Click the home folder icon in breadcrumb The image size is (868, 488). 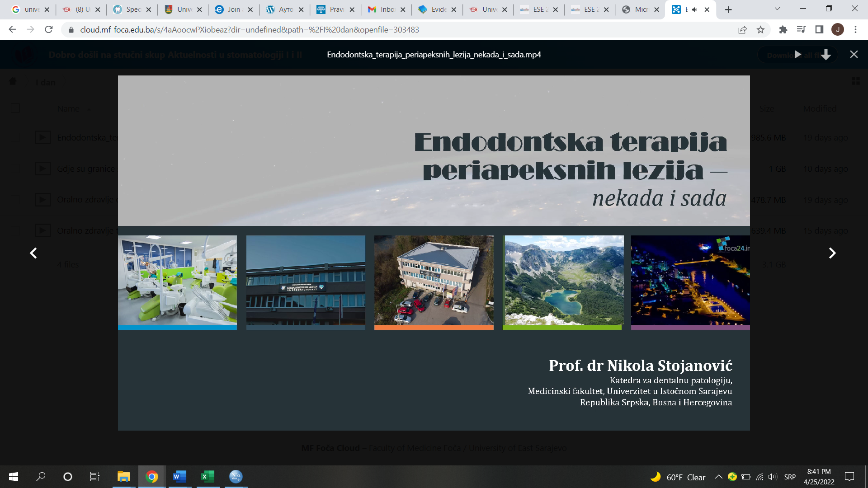(13, 82)
